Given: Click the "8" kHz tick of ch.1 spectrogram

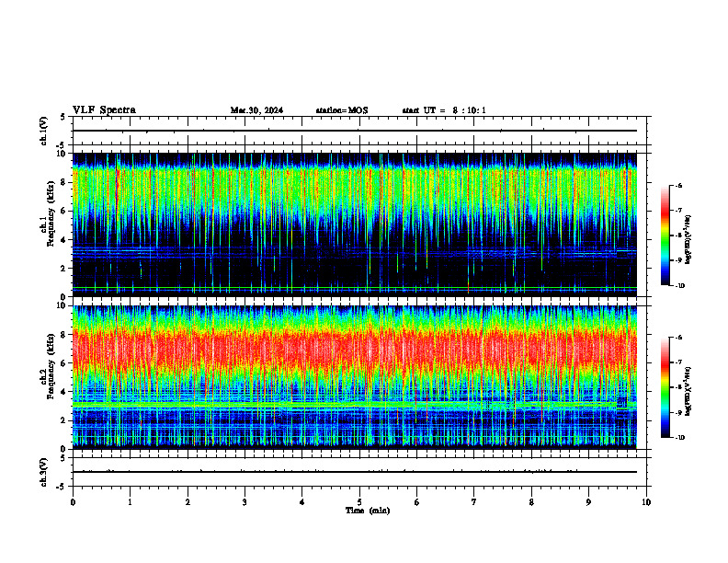Looking at the screenshot, I should 63,182.
